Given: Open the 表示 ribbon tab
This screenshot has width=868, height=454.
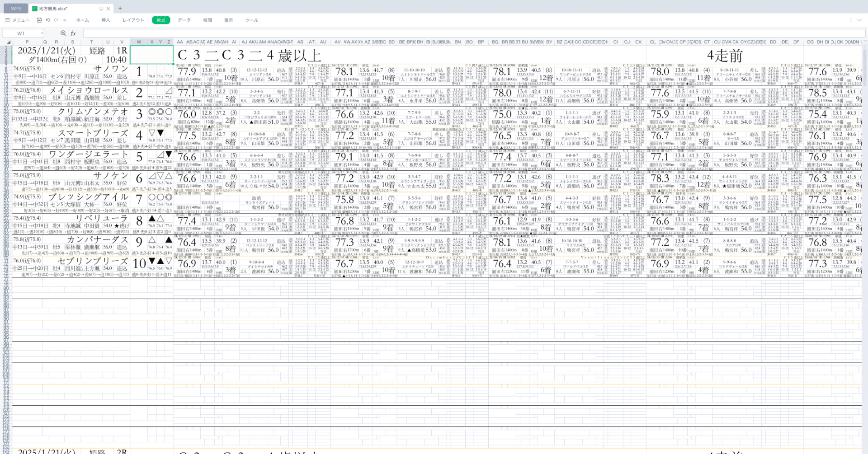Looking at the screenshot, I should pos(229,20).
